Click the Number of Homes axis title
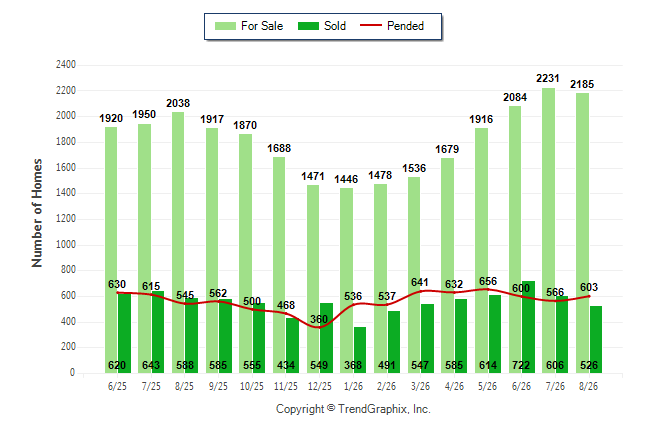This screenshot has width=646, height=434. pos(37,213)
